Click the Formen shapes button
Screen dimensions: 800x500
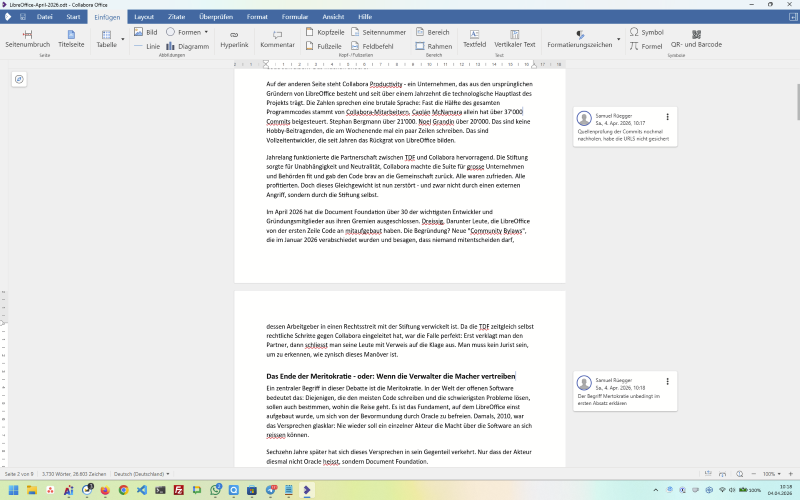click(x=184, y=32)
